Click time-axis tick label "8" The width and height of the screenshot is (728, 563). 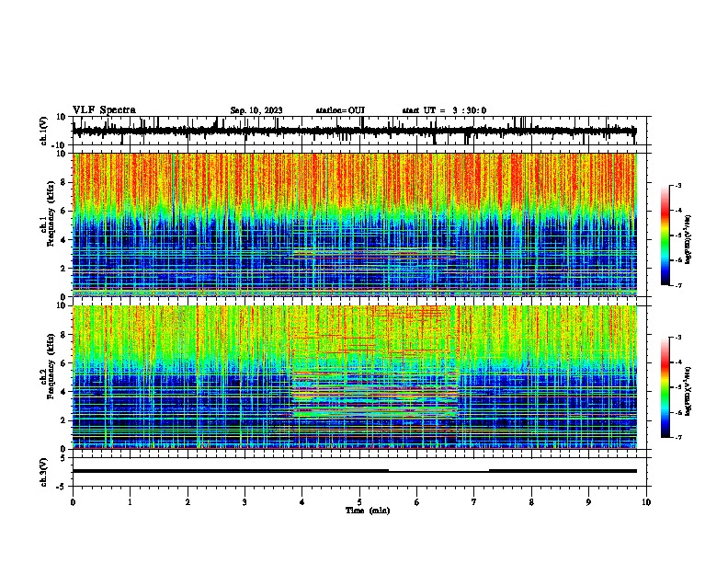tap(531, 502)
